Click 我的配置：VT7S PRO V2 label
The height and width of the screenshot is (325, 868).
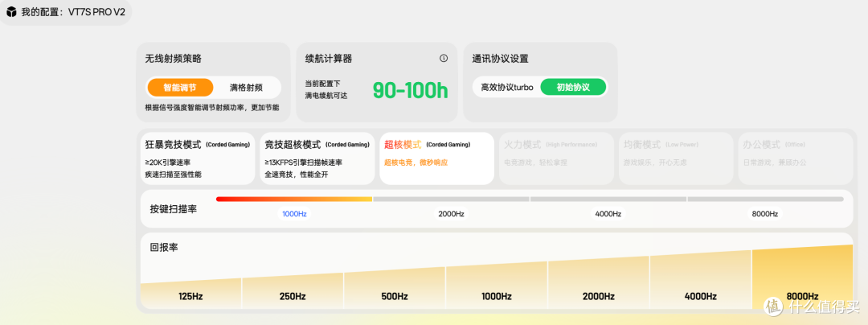point(73,12)
